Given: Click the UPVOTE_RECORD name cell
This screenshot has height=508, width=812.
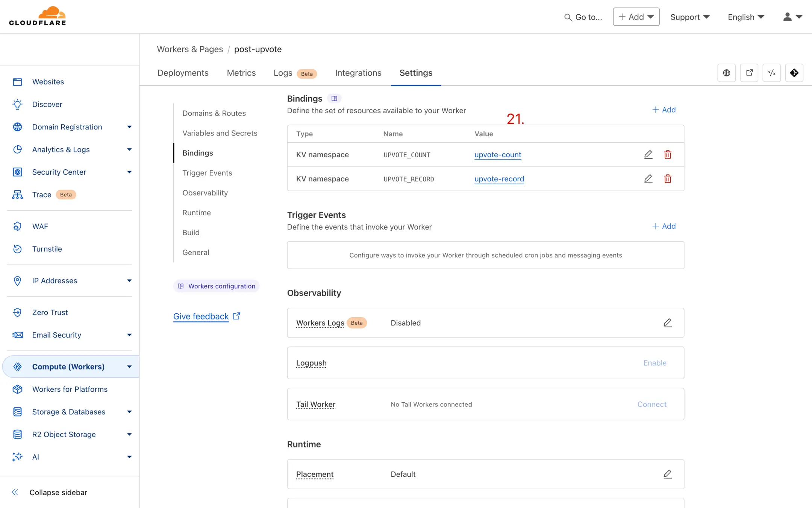Looking at the screenshot, I should pos(409,179).
